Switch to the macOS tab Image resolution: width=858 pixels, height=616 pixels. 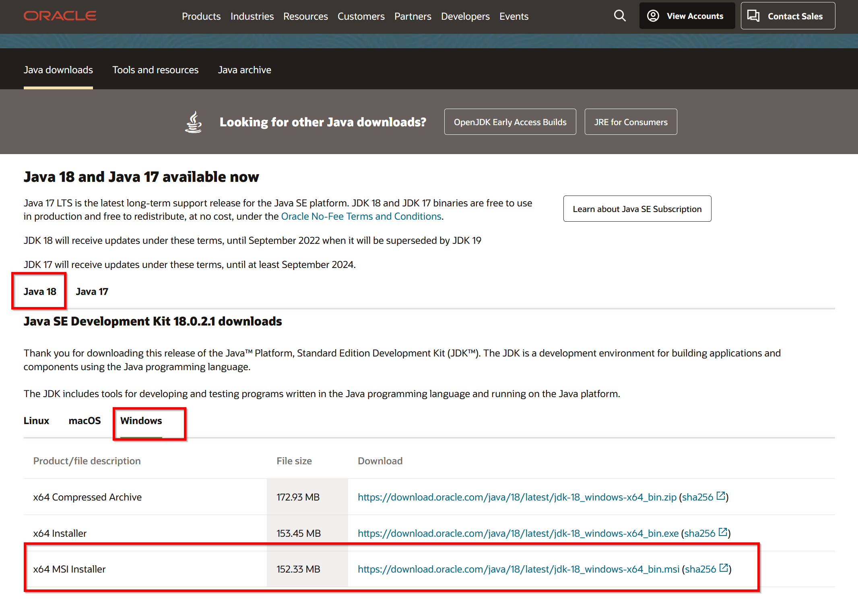click(x=85, y=420)
